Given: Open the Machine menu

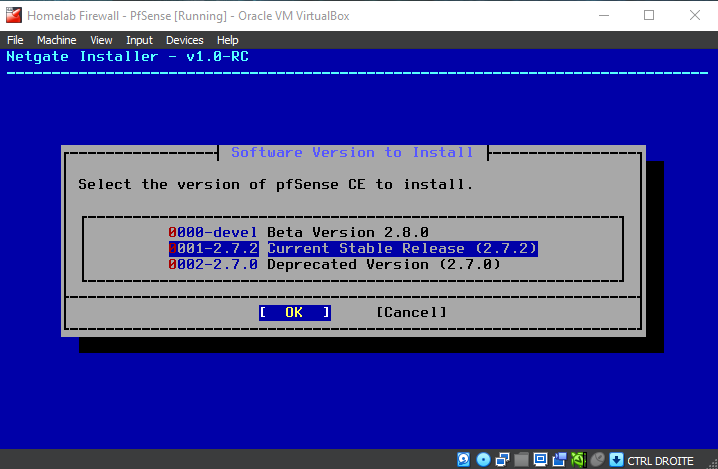Looking at the screenshot, I should (x=57, y=40).
